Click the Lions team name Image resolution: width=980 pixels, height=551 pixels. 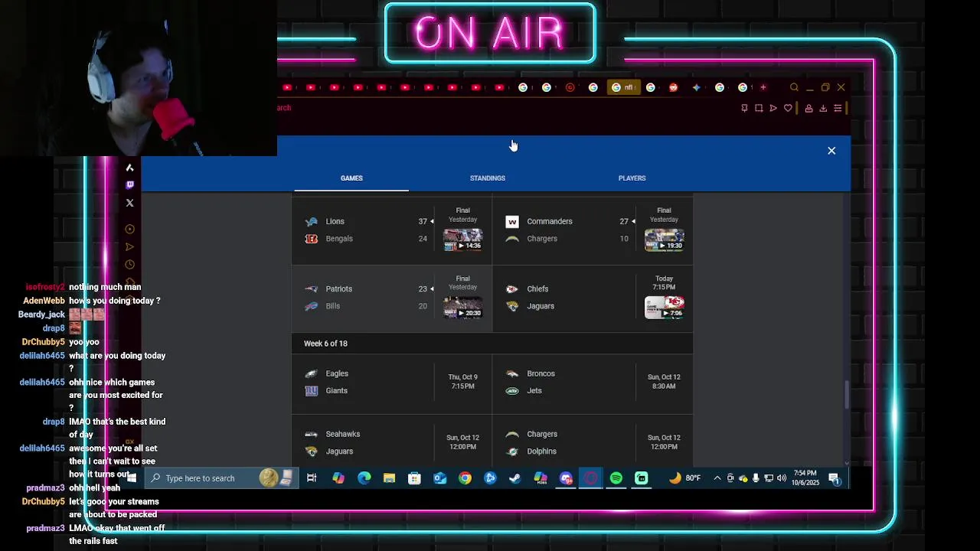click(335, 221)
